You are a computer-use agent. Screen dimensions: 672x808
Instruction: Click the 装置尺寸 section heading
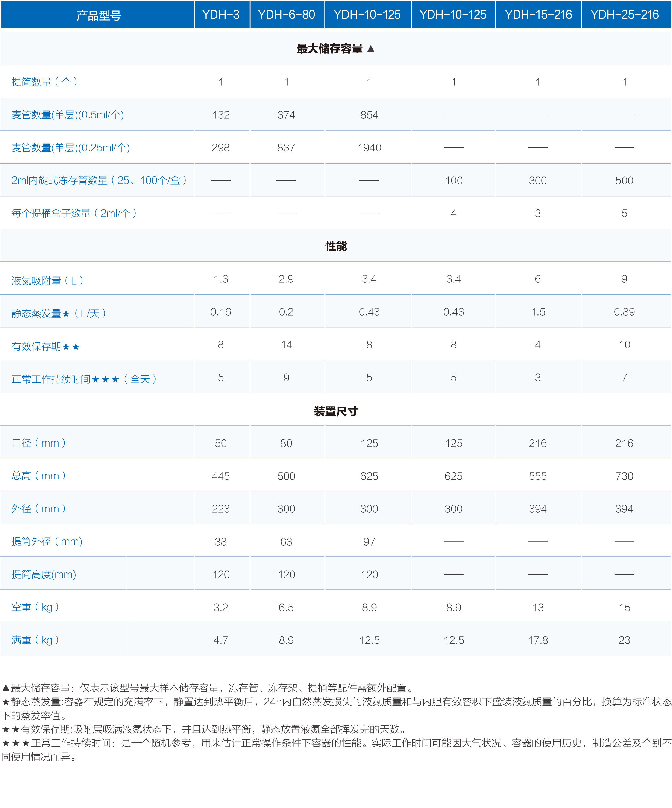click(336, 411)
